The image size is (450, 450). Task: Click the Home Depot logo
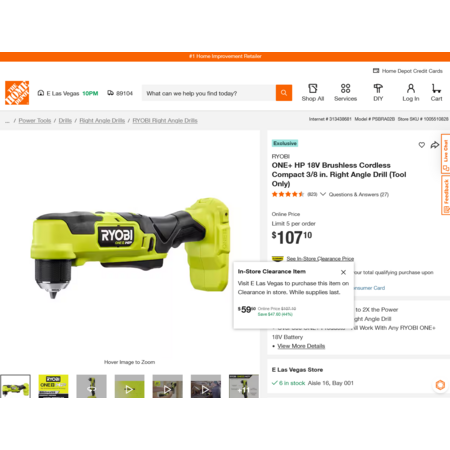pyautogui.click(x=17, y=93)
